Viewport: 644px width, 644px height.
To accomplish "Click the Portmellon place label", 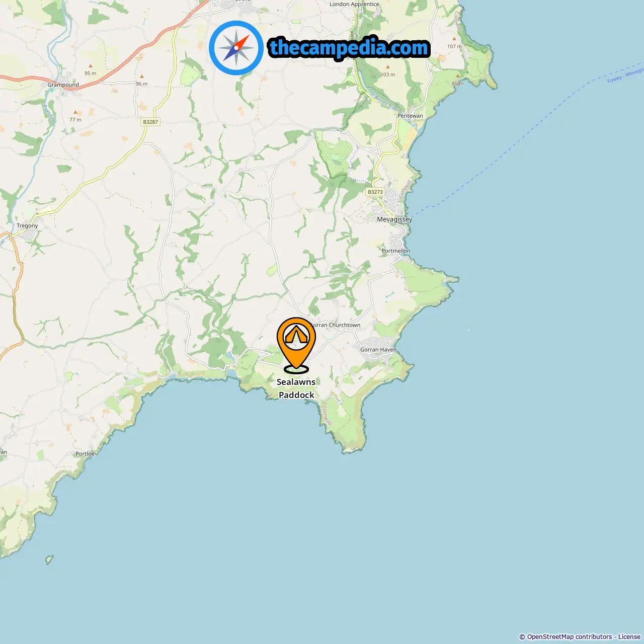I will pos(396,251).
